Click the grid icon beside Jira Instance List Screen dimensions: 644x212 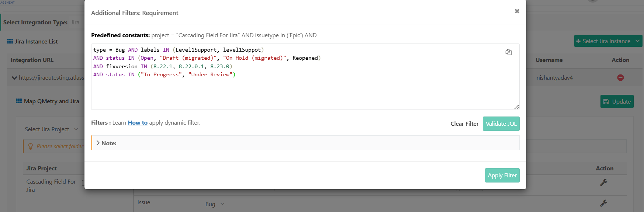click(10, 41)
